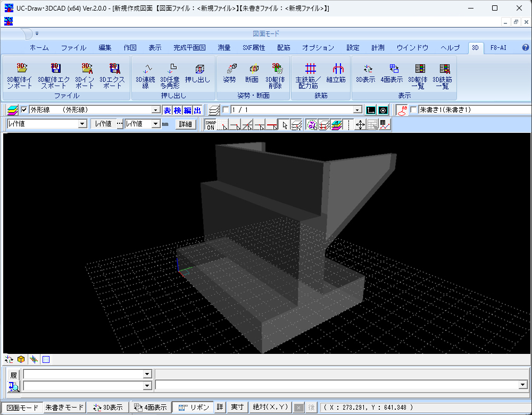Expand the history combo box beside 履
The height and width of the screenshot is (415, 532).
pos(147,374)
